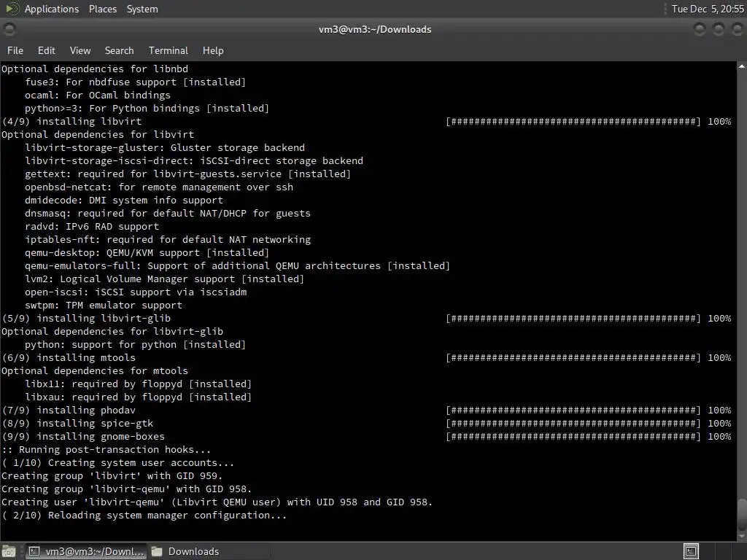
Task: Click line 'ocaml: For OCaml bindings'
Action: coord(98,96)
